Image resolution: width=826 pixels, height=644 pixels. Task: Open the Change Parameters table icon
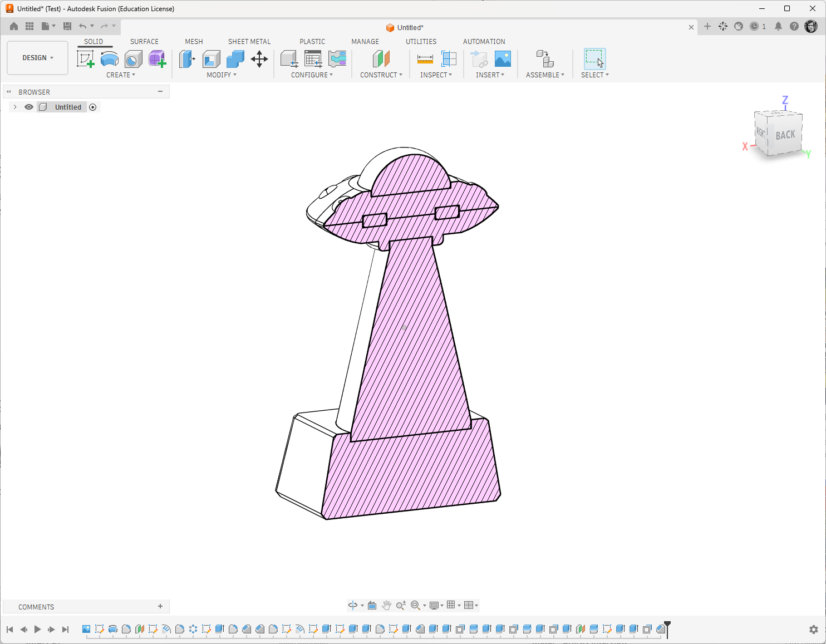pos(313,58)
